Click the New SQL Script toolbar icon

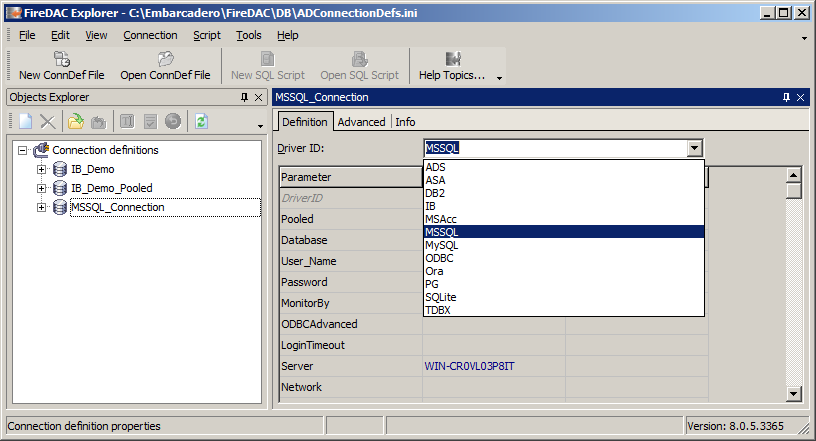click(x=267, y=59)
